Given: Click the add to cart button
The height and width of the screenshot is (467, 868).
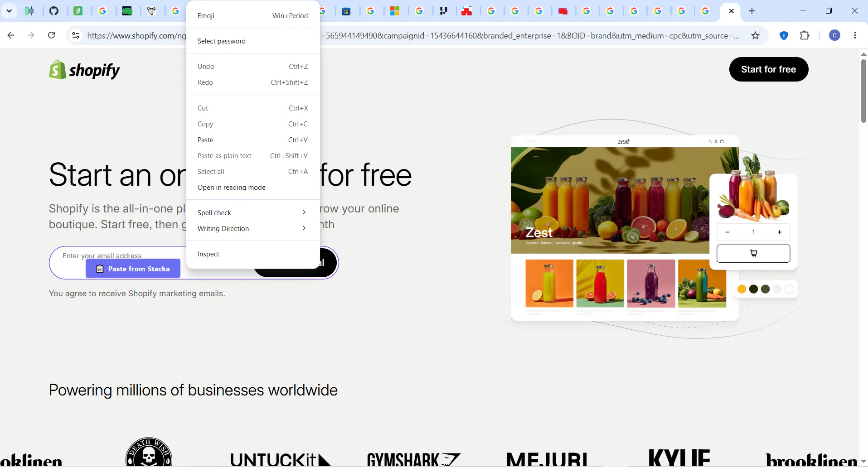Looking at the screenshot, I should tap(753, 254).
